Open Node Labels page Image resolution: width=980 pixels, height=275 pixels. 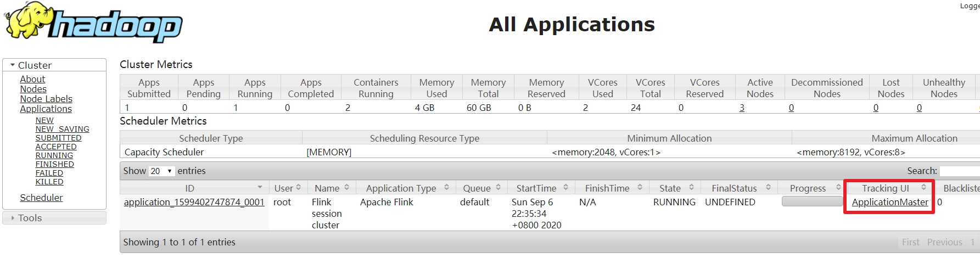[x=46, y=99]
